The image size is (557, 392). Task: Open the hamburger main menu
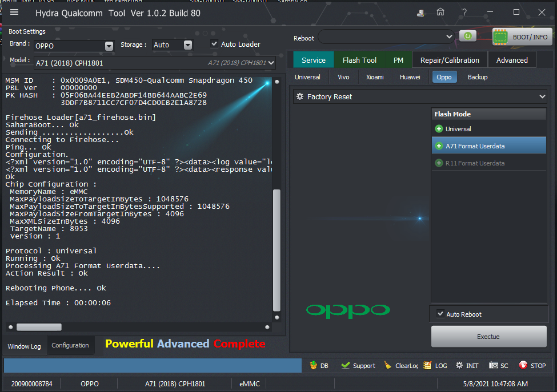pos(14,13)
